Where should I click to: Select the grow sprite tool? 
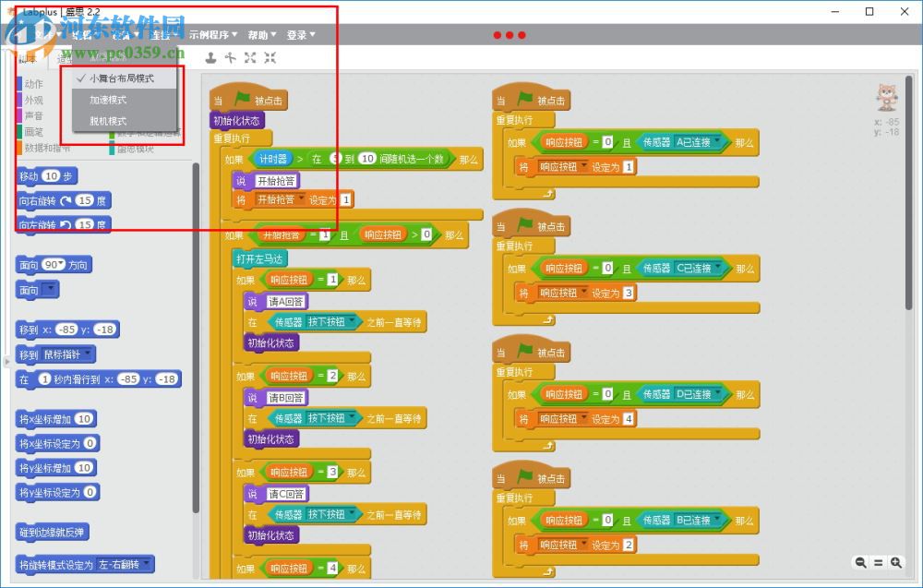point(250,57)
